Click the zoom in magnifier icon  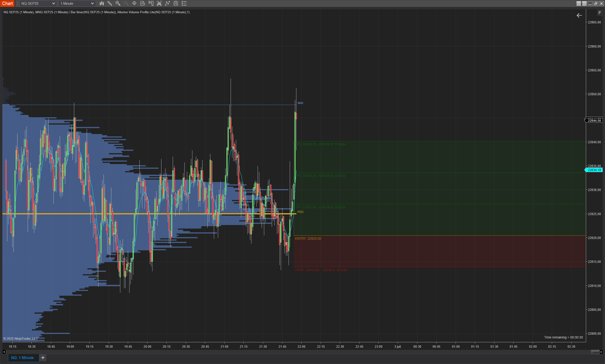coord(118,4)
